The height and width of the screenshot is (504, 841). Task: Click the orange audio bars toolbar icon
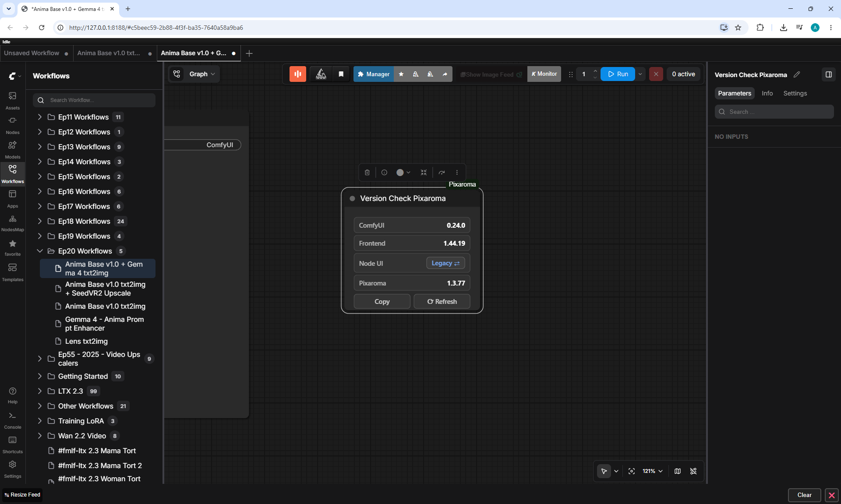click(x=298, y=74)
